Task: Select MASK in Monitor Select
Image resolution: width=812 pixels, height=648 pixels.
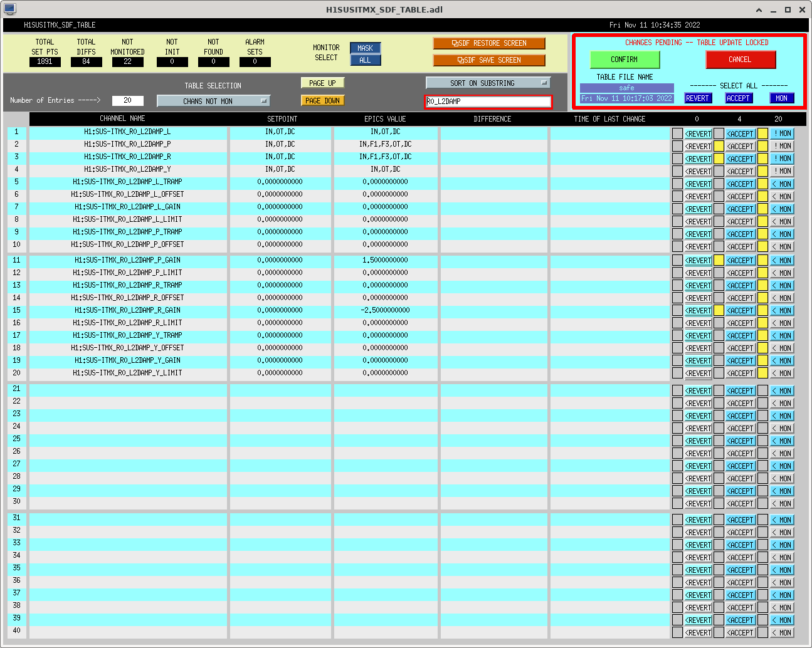Action: click(365, 48)
